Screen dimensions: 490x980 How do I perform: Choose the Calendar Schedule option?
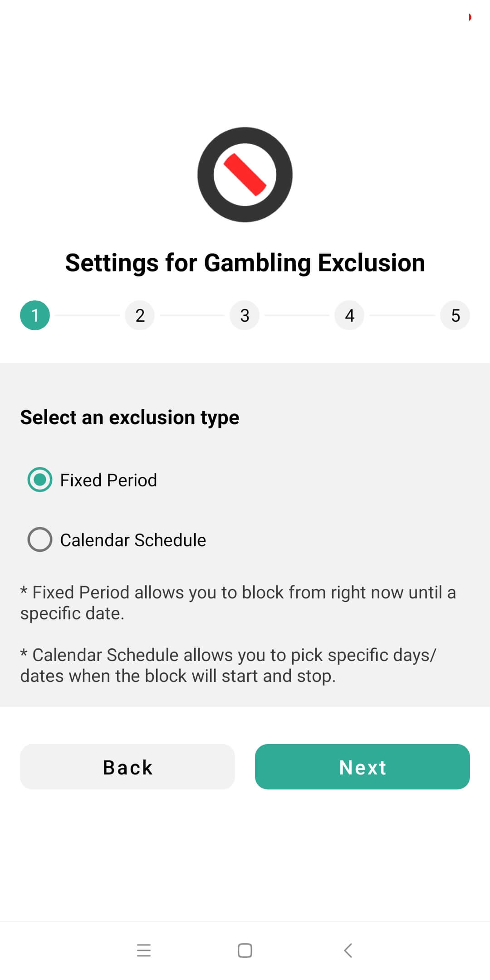tap(39, 539)
